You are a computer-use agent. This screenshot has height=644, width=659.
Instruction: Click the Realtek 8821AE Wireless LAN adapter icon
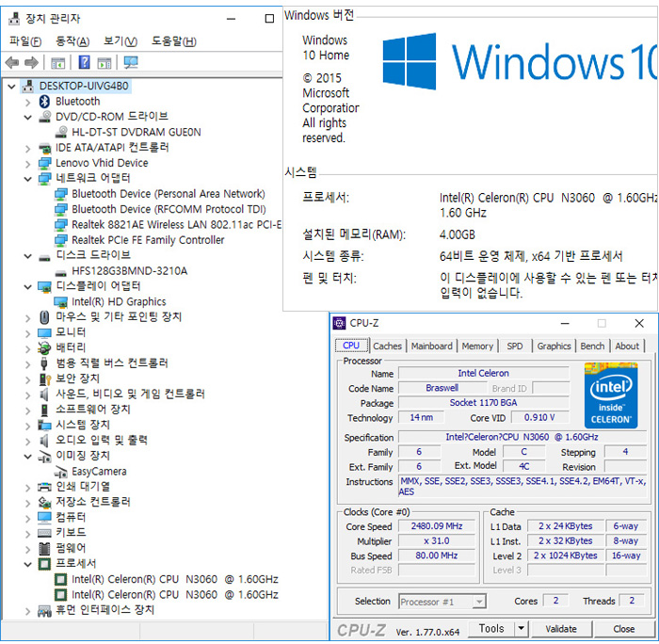click(x=61, y=224)
